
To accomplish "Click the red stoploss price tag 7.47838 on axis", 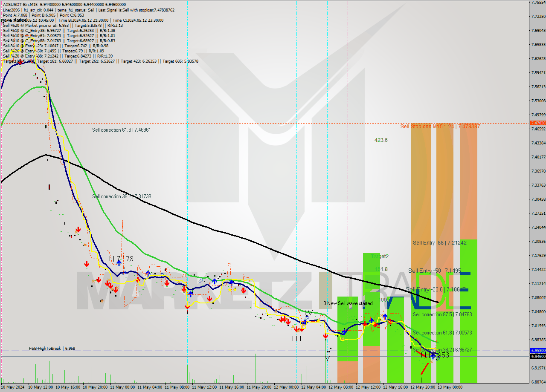I will [x=536, y=122].
